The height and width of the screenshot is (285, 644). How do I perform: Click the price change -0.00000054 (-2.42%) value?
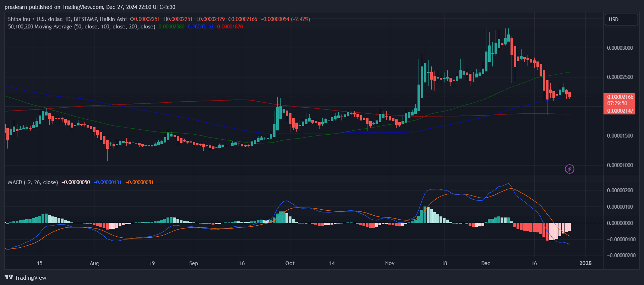click(285, 19)
